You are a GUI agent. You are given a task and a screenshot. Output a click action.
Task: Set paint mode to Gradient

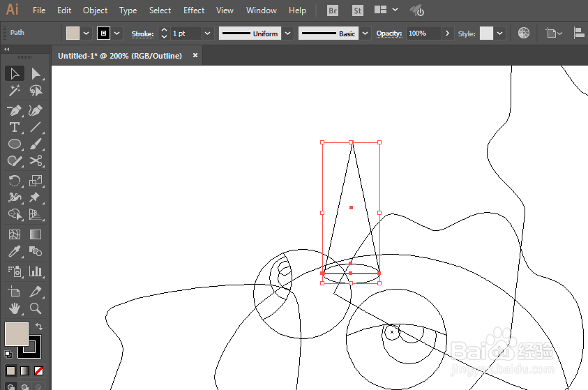click(24, 371)
